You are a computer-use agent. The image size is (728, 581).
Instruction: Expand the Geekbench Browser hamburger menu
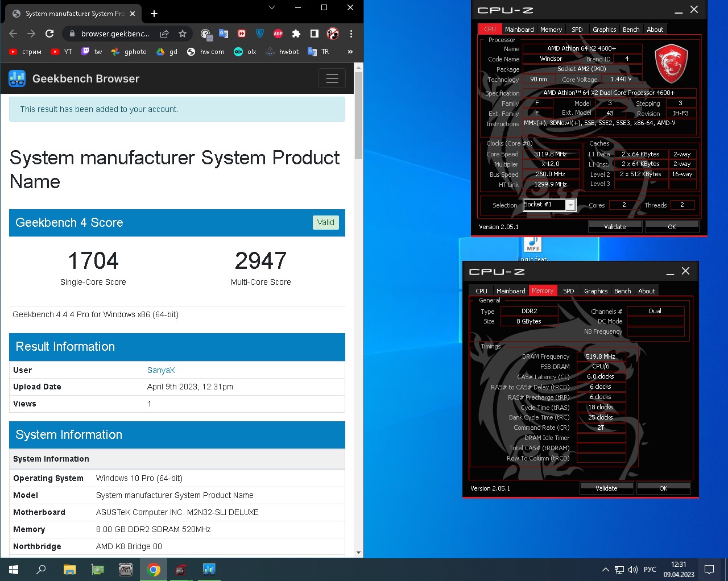pyautogui.click(x=332, y=78)
